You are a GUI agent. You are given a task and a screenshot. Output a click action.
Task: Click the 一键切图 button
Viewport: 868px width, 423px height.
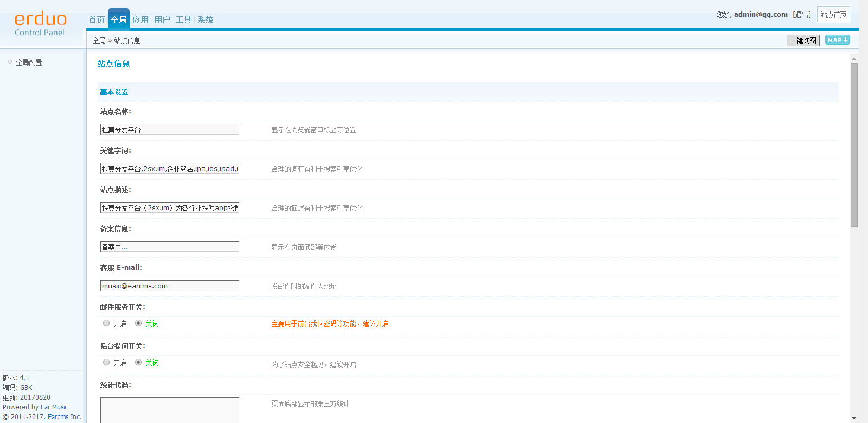(x=803, y=41)
